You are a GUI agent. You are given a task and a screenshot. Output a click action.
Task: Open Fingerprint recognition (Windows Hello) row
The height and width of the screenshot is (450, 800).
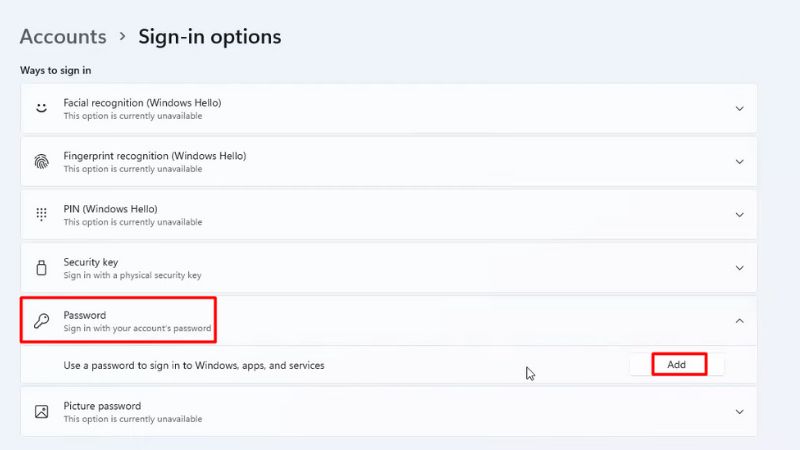[389, 162]
